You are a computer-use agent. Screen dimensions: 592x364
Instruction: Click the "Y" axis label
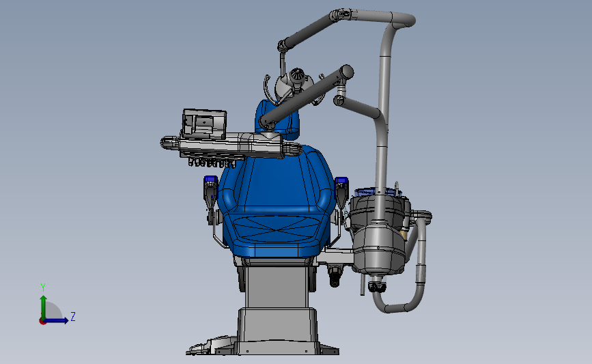(43, 288)
